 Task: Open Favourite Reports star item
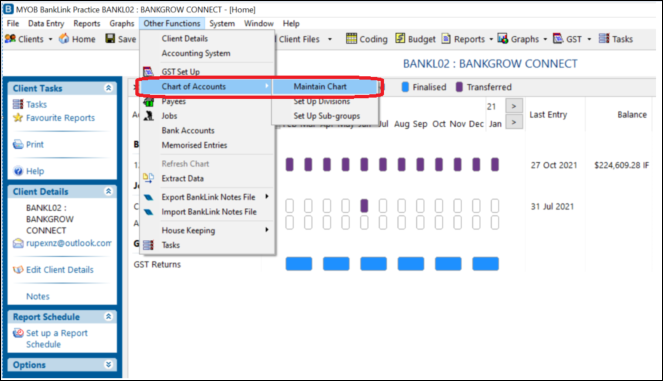(x=54, y=118)
